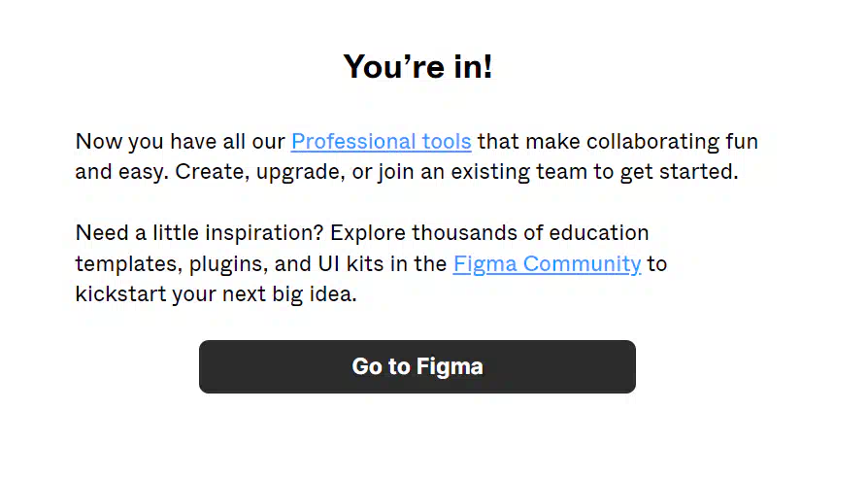Click the word tools in the underlined link
This screenshot has width=868, height=480.
pos(447,141)
